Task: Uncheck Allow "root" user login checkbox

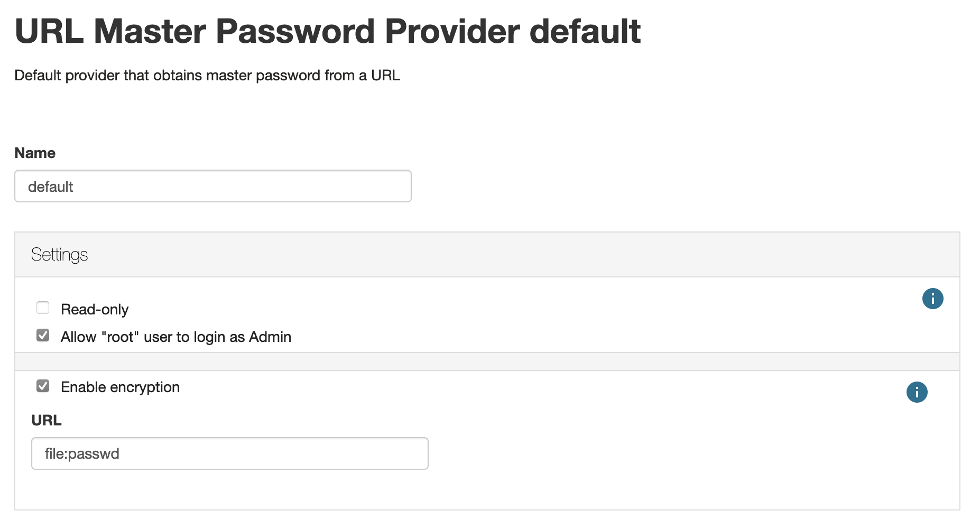Action: coord(43,335)
